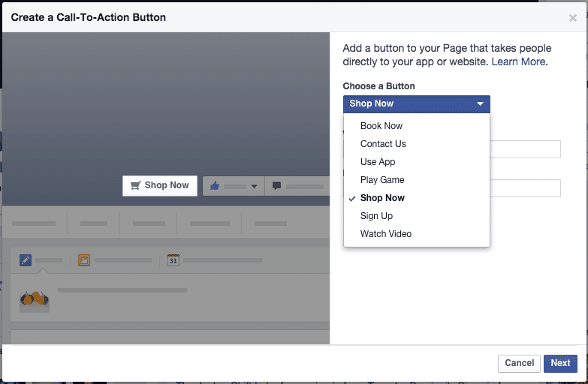Click the thumbs-up Like icon in the preview
This screenshot has width=588, height=384.
pyautogui.click(x=215, y=186)
